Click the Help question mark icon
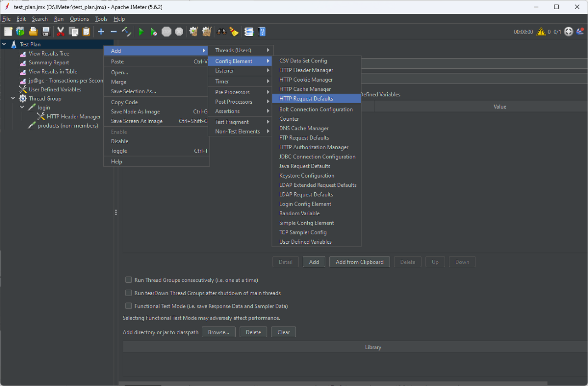Screen dimensions: 588x386 pyautogui.click(x=262, y=32)
